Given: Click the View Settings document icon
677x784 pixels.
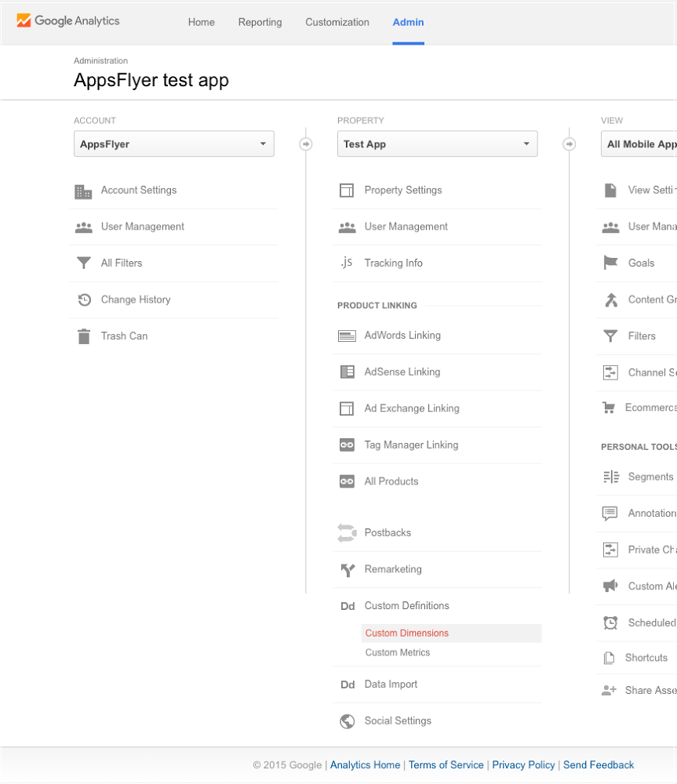Looking at the screenshot, I should click(610, 191).
